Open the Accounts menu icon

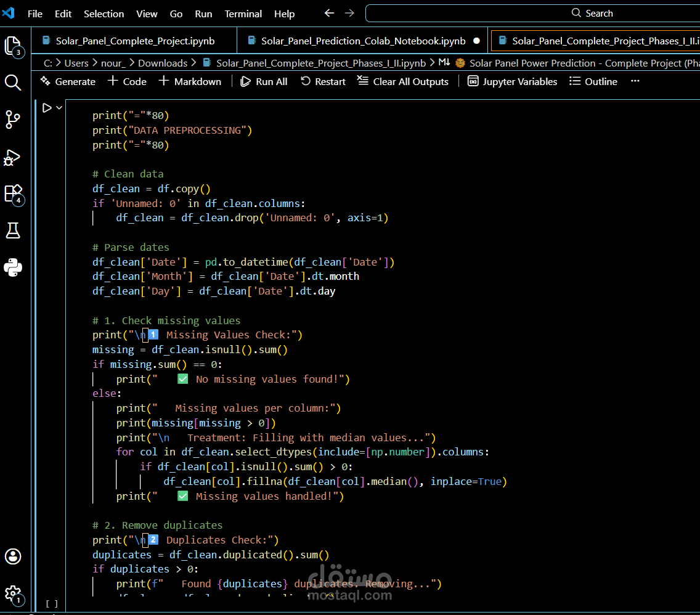[x=13, y=556]
